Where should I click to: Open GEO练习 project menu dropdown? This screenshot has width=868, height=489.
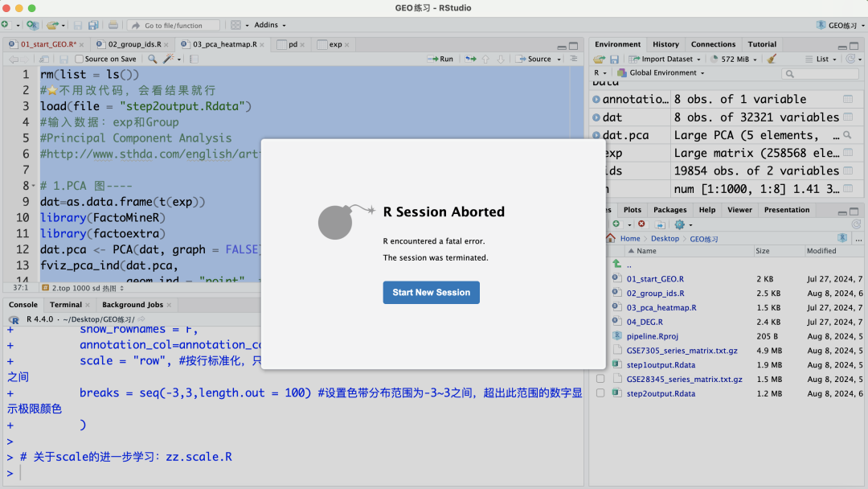[841, 25]
